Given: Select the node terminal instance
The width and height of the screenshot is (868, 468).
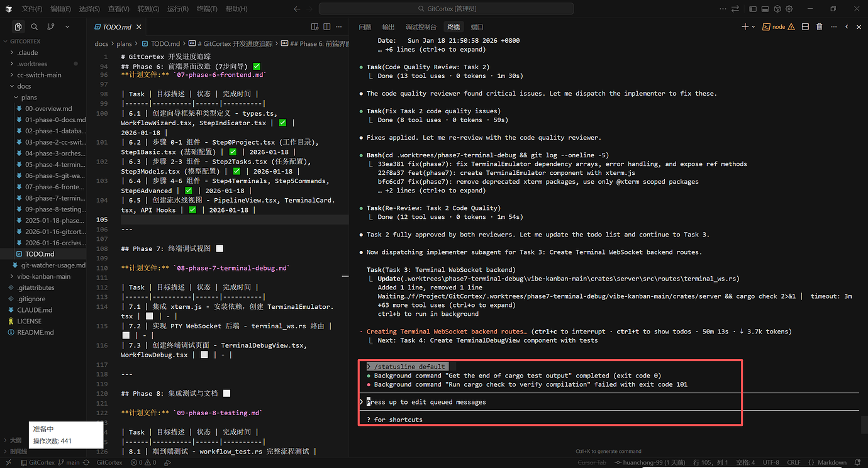Looking at the screenshot, I should click(x=778, y=26).
